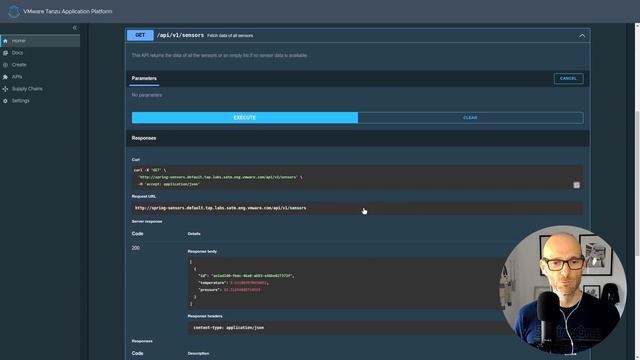Image resolution: width=640 pixels, height=360 pixels.
Task: Click the curl command code block
Action: pyautogui.click(x=357, y=177)
